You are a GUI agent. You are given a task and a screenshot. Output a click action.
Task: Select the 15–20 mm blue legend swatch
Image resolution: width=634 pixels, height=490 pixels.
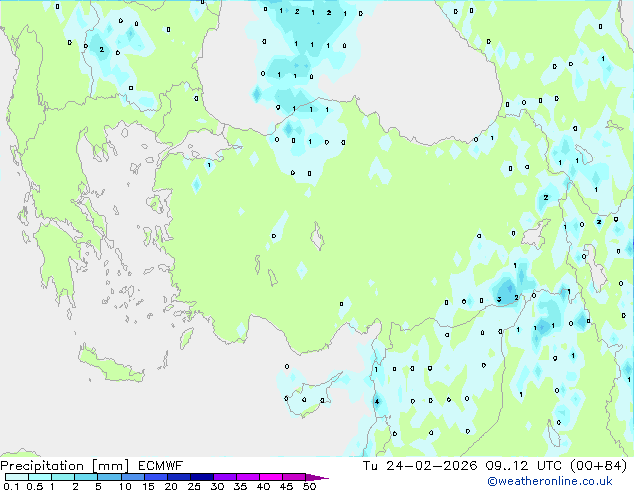pyautogui.click(x=156, y=477)
